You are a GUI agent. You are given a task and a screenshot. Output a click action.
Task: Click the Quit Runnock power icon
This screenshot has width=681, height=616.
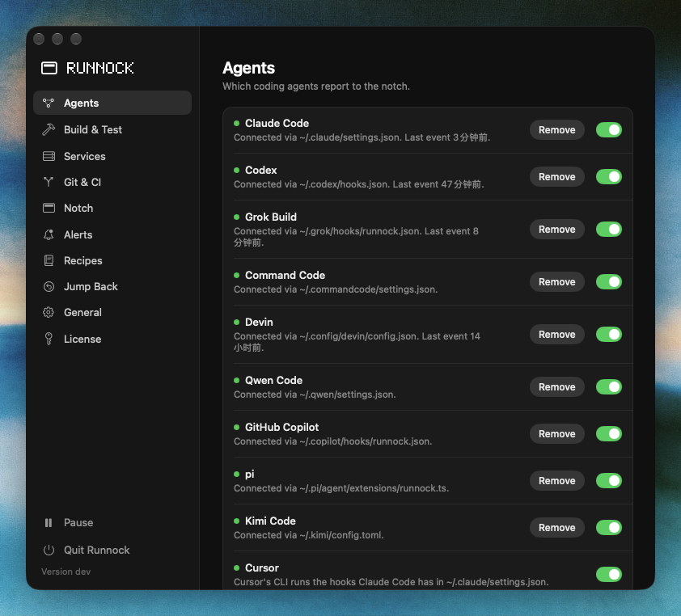[49, 550]
